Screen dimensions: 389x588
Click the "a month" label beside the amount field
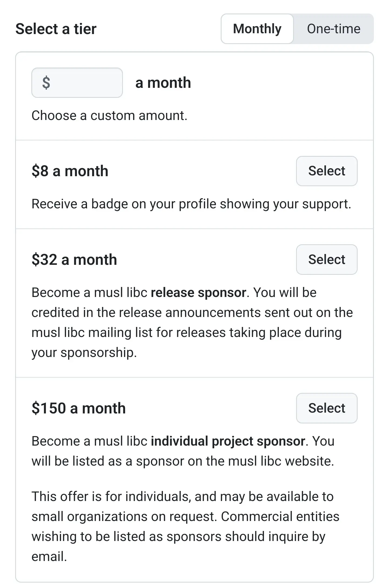[163, 83]
